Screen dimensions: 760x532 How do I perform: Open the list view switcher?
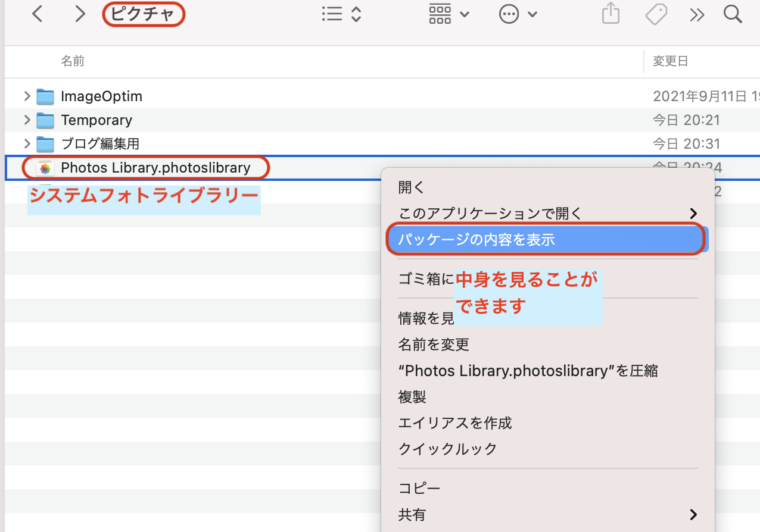[x=341, y=14]
